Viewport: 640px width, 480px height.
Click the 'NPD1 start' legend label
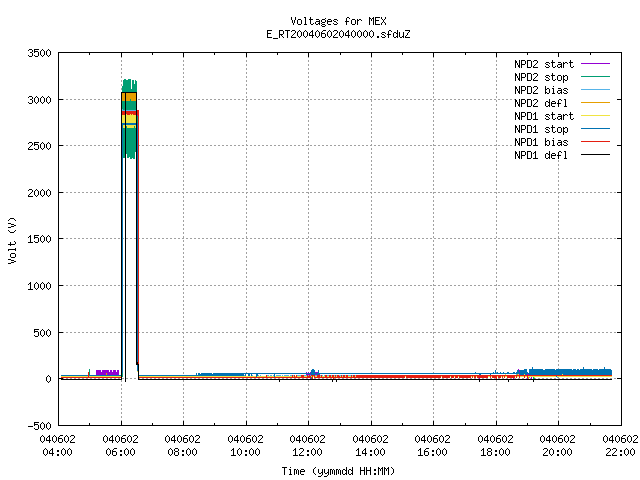544,116
